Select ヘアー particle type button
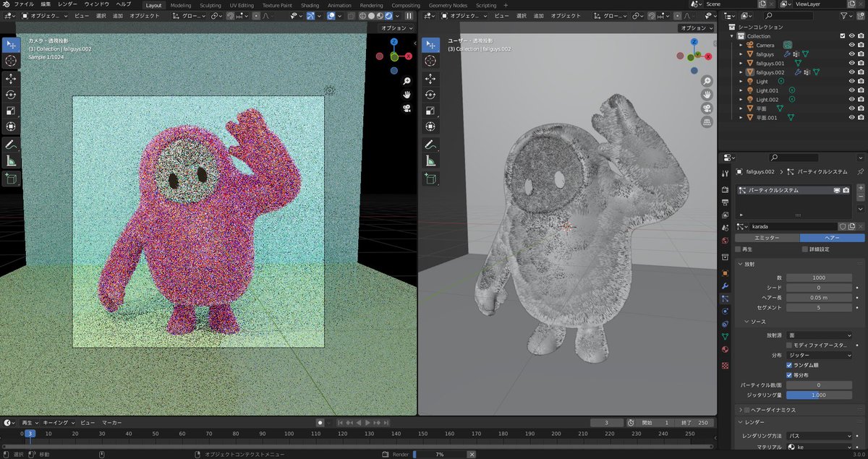 click(832, 238)
